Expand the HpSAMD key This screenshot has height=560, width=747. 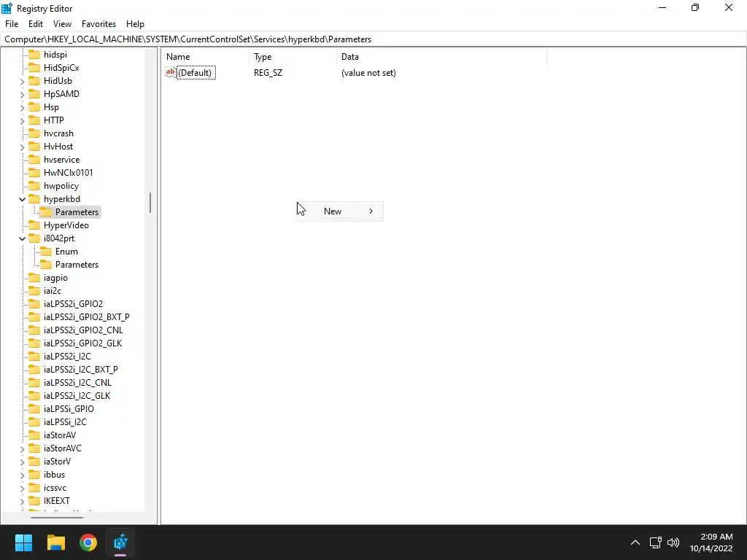(22, 94)
